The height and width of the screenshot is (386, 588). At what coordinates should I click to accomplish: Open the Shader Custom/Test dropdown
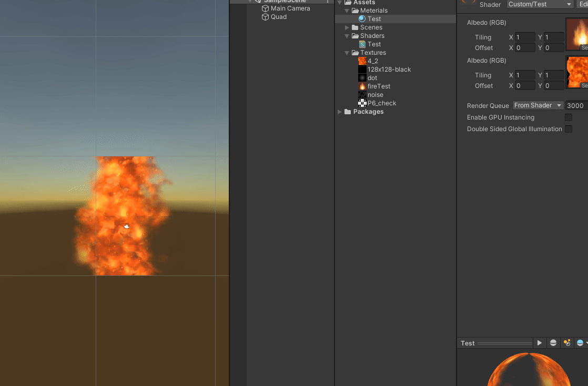[x=540, y=4]
